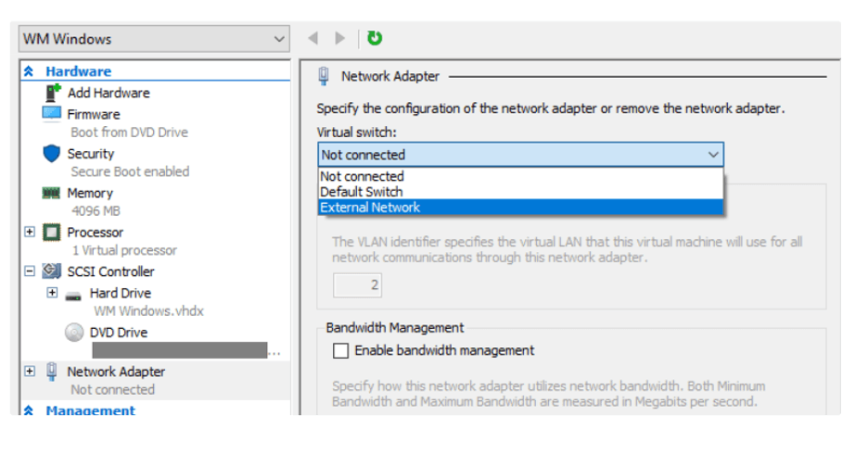Click the Management section header

tap(90, 410)
